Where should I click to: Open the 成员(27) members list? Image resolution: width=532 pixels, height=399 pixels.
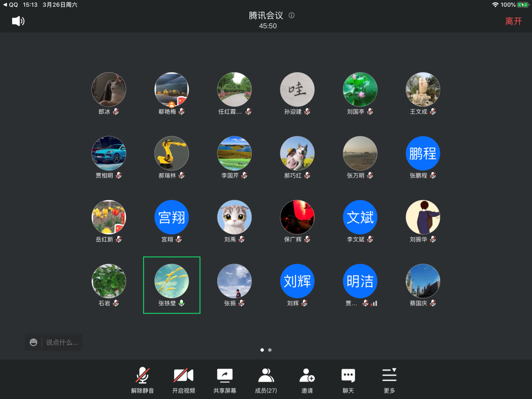tap(266, 380)
